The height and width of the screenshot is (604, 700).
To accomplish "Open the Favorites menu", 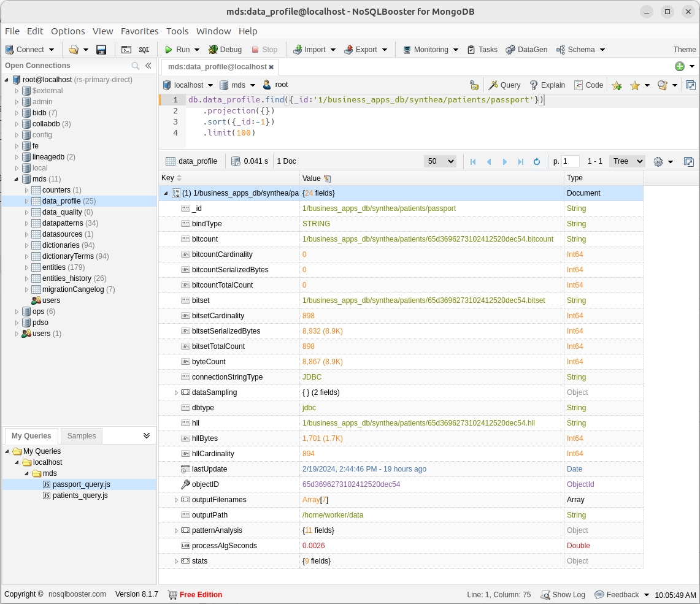I will coord(139,31).
